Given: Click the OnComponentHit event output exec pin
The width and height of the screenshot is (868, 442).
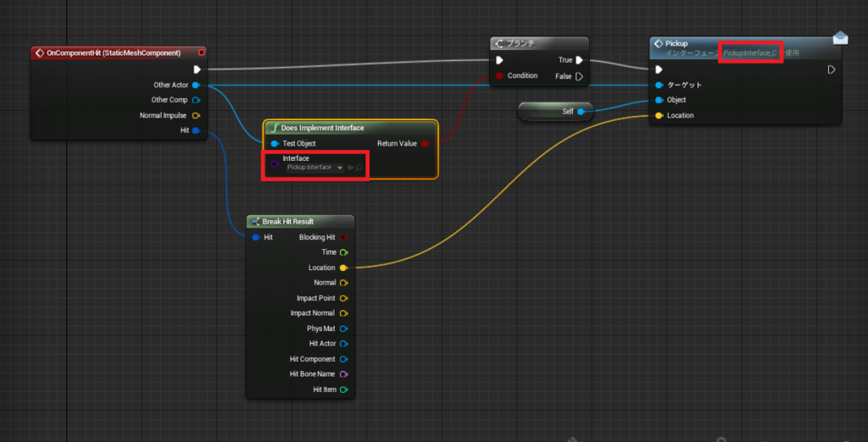Looking at the screenshot, I should click(x=197, y=69).
